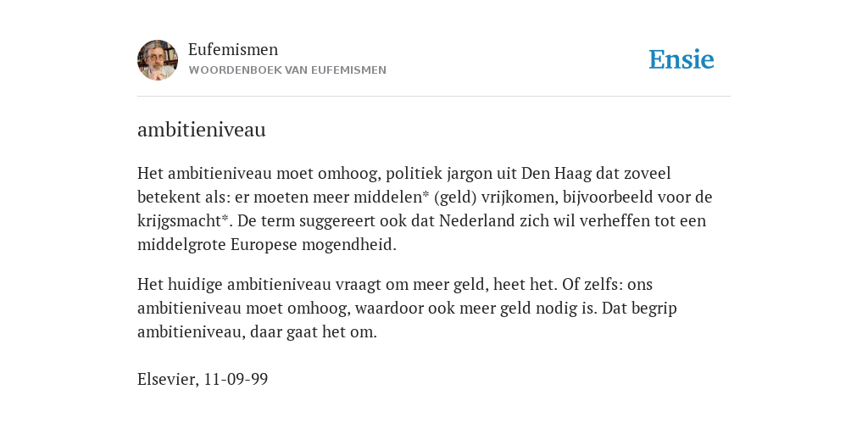Viewport: 868px width, 434px height.
Task: Click the WOORDENBOEK VAN EUFEMISMEN subtitle
Action: pos(287,70)
